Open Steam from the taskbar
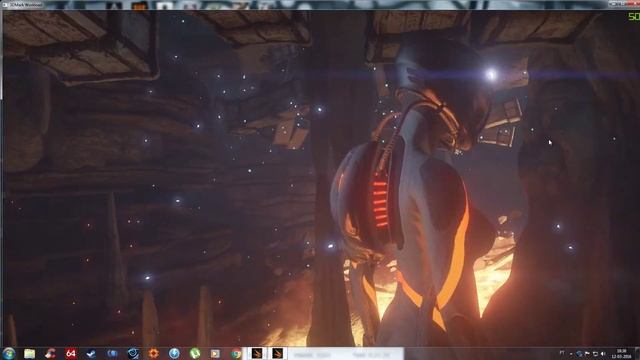This screenshot has height=360, width=640. pos(91,353)
